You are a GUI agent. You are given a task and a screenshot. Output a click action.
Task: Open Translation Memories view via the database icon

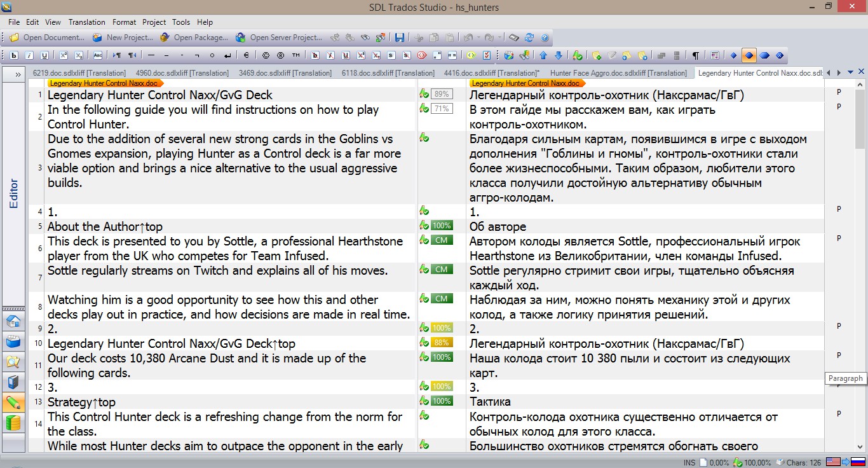[x=13, y=423]
